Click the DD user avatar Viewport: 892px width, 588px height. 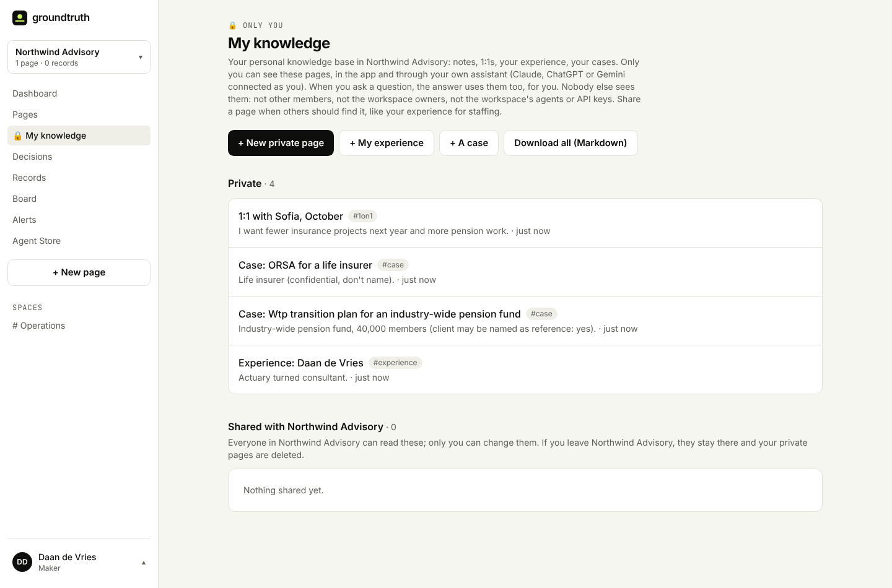(22, 562)
